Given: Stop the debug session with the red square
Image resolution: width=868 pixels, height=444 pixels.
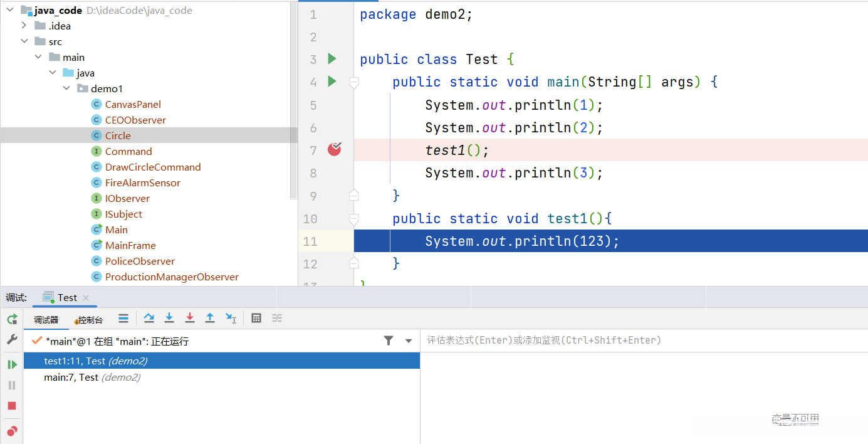Looking at the screenshot, I should pos(12,406).
